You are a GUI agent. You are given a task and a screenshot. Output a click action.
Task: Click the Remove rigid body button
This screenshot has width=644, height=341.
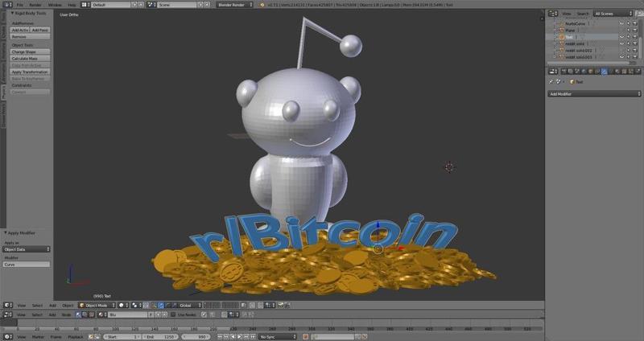(30, 36)
